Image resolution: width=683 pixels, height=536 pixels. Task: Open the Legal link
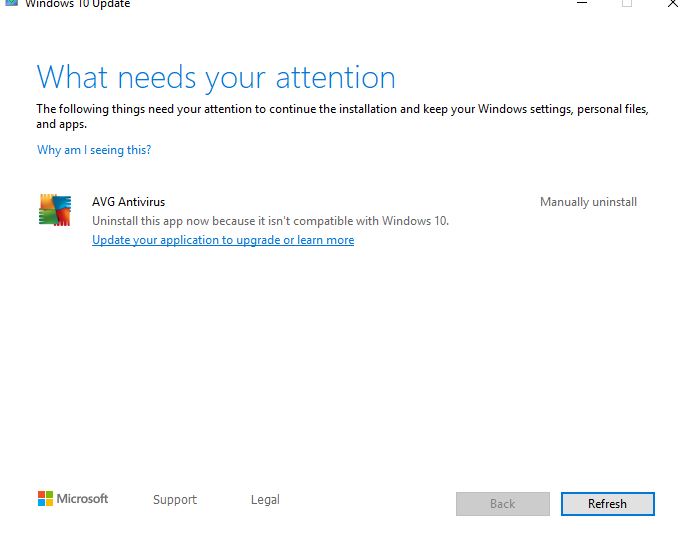tap(265, 499)
